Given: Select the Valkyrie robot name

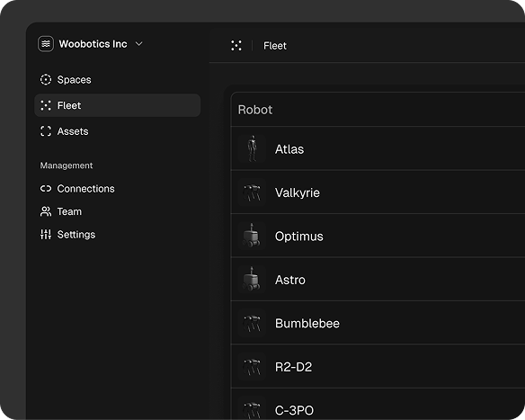Looking at the screenshot, I should 298,193.
